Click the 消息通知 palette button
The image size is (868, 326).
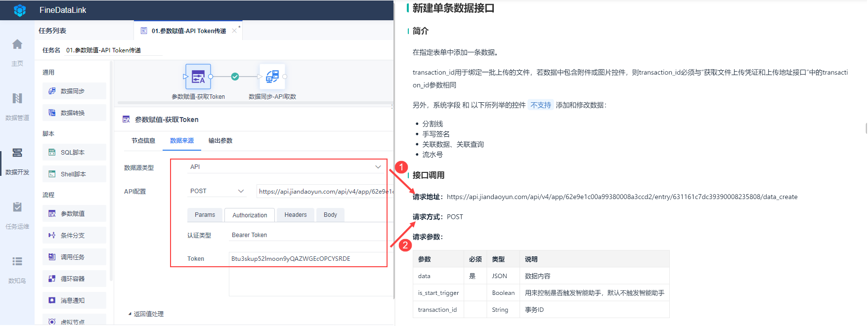(x=74, y=300)
